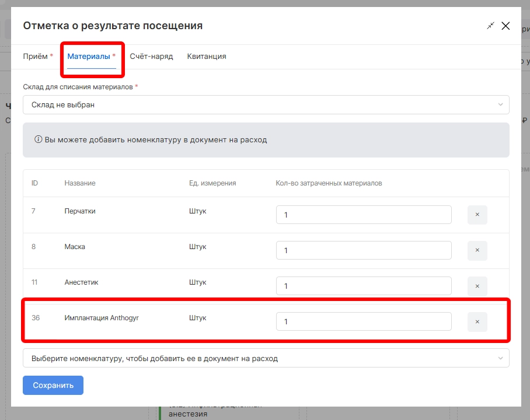The height and width of the screenshot is (420, 530).
Task: Remove the Перчатки row with × button
Action: point(477,215)
